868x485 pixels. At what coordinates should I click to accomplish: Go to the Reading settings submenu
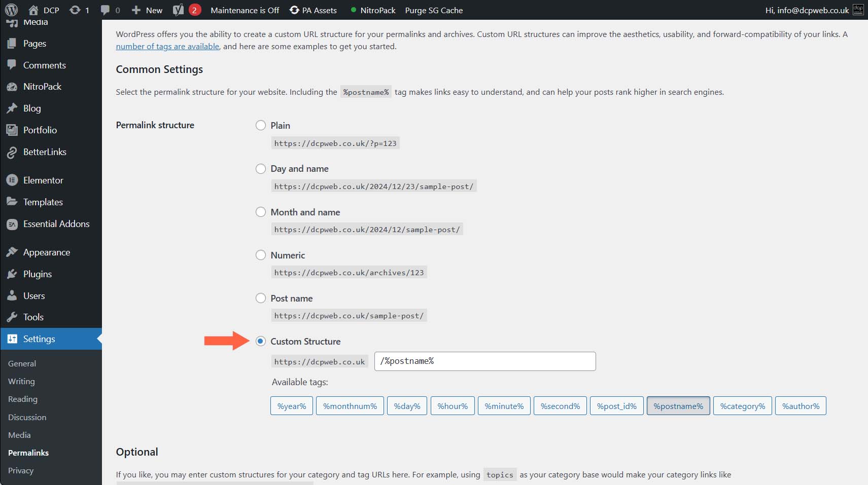click(23, 399)
